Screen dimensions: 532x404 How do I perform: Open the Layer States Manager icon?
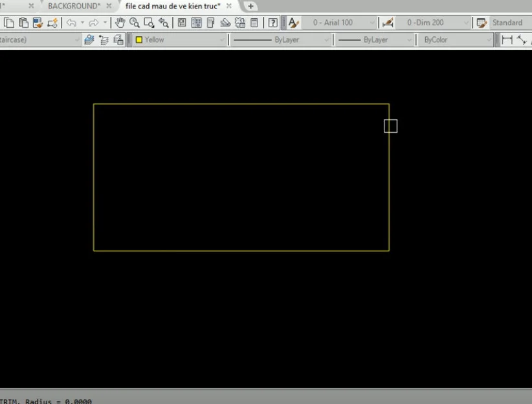point(118,39)
